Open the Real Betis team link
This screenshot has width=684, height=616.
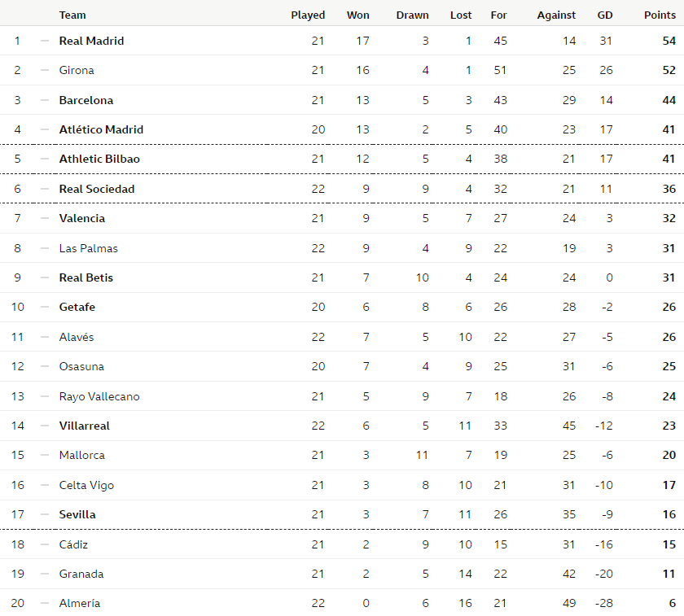point(86,277)
